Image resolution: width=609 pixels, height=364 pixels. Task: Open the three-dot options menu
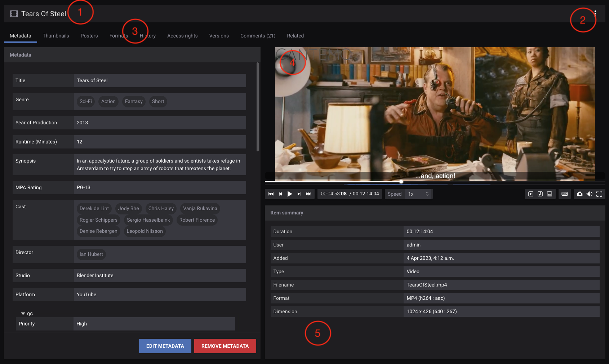click(x=595, y=14)
